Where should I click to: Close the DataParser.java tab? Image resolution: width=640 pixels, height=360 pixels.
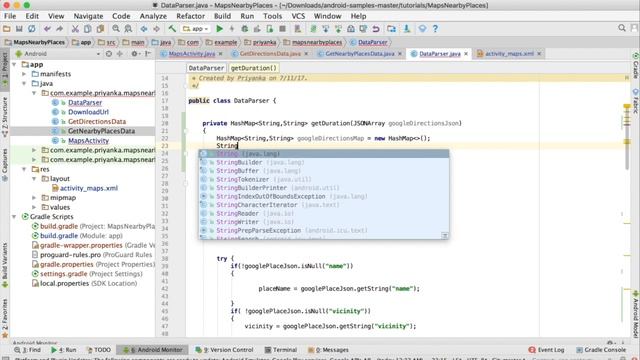click(x=466, y=53)
